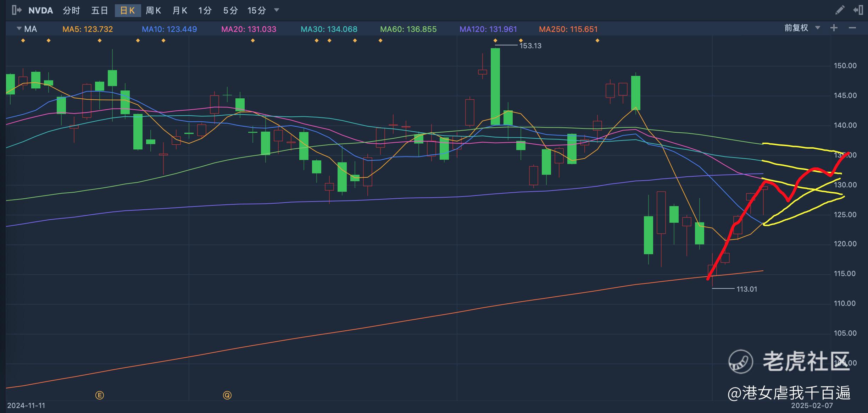Image resolution: width=868 pixels, height=413 pixels.
Task: Click the MA10: 123.449 value
Action: point(169,29)
